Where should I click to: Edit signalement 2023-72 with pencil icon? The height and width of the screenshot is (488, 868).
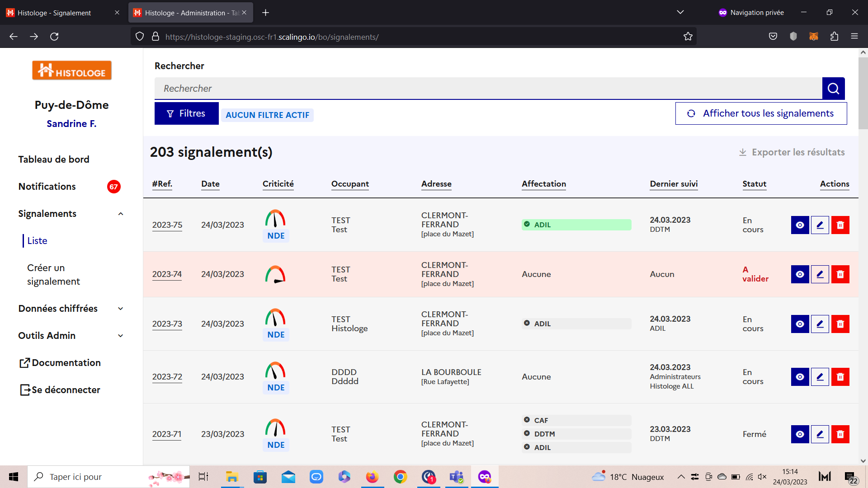tap(820, 377)
